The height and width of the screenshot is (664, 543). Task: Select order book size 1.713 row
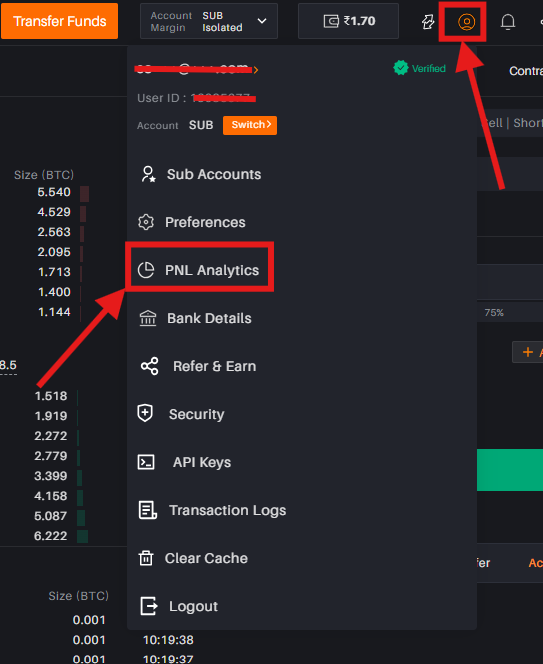(54, 272)
